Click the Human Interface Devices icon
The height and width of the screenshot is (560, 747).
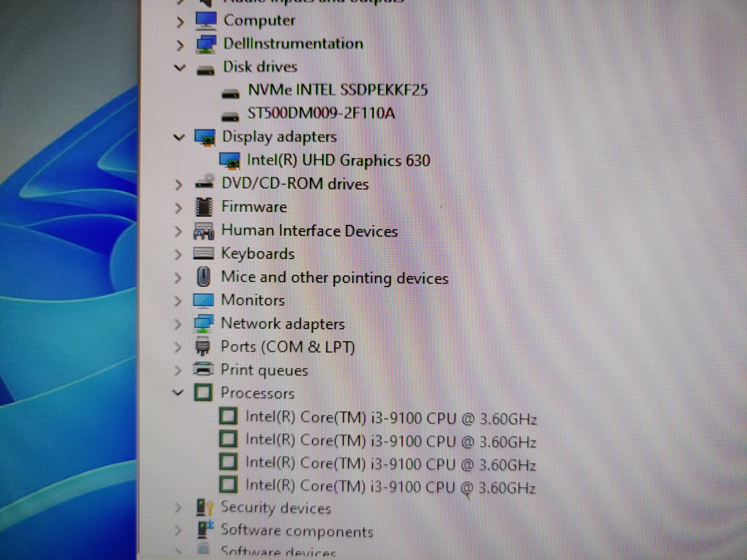click(x=204, y=231)
